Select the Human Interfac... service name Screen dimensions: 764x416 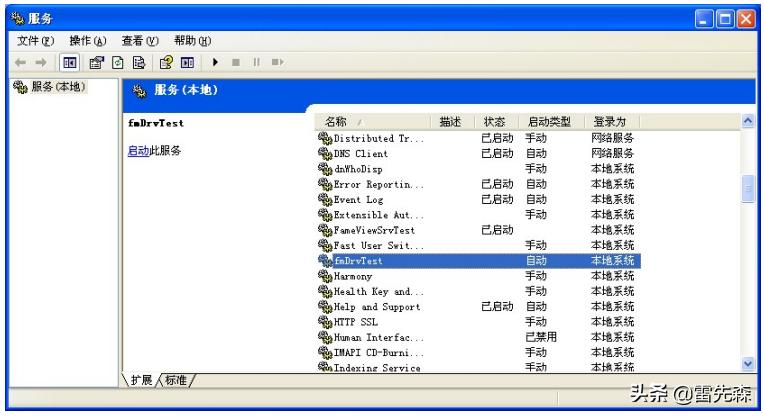(x=379, y=337)
